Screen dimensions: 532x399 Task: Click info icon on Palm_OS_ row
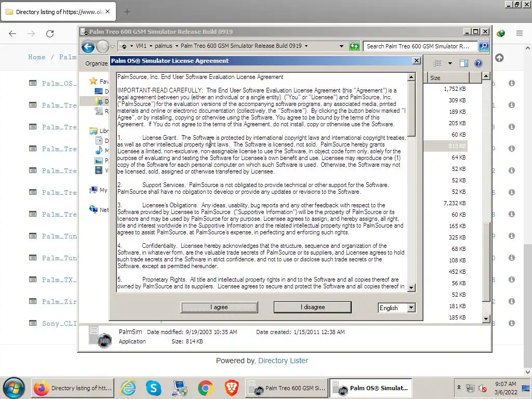point(512,83)
